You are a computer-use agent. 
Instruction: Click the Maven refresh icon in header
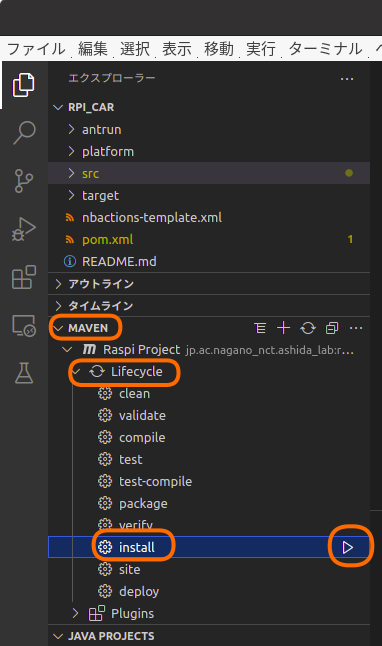click(308, 328)
